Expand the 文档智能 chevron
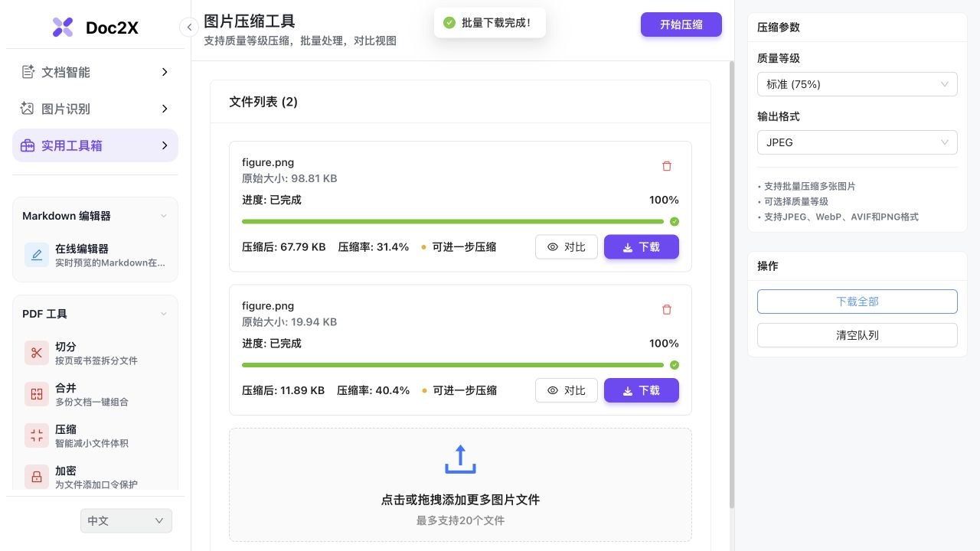 165,72
